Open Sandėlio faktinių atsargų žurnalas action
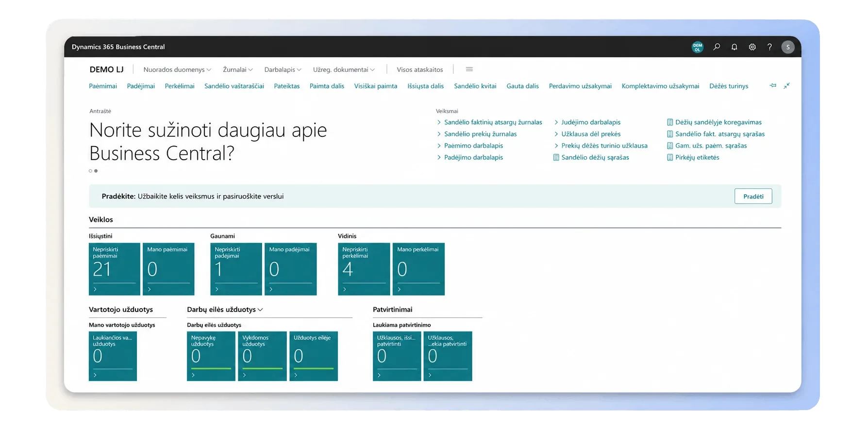This screenshot has height=427, width=868. (x=489, y=122)
